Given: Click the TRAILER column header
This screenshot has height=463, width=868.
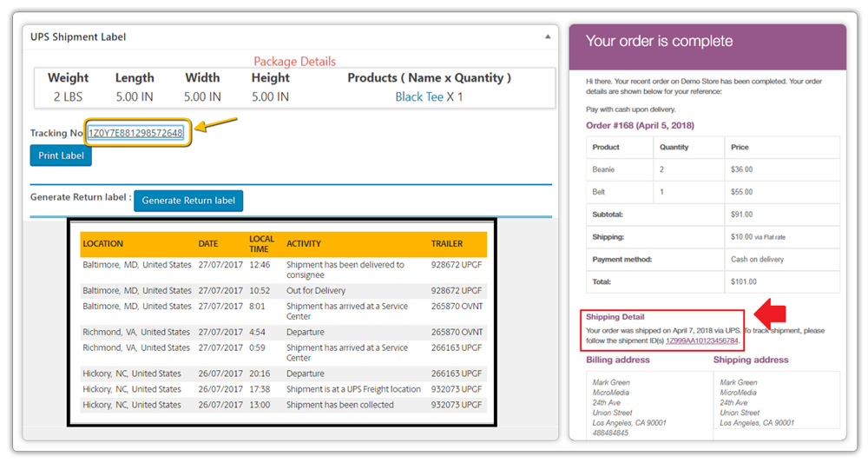Looking at the screenshot, I should click(x=447, y=244).
